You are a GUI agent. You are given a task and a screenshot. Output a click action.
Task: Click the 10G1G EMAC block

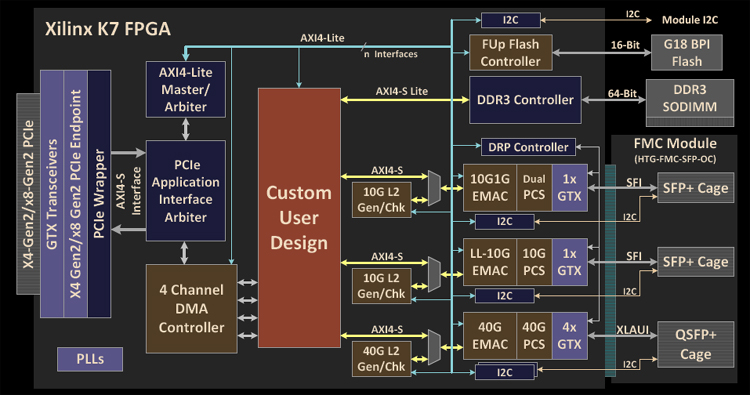pos(490,187)
